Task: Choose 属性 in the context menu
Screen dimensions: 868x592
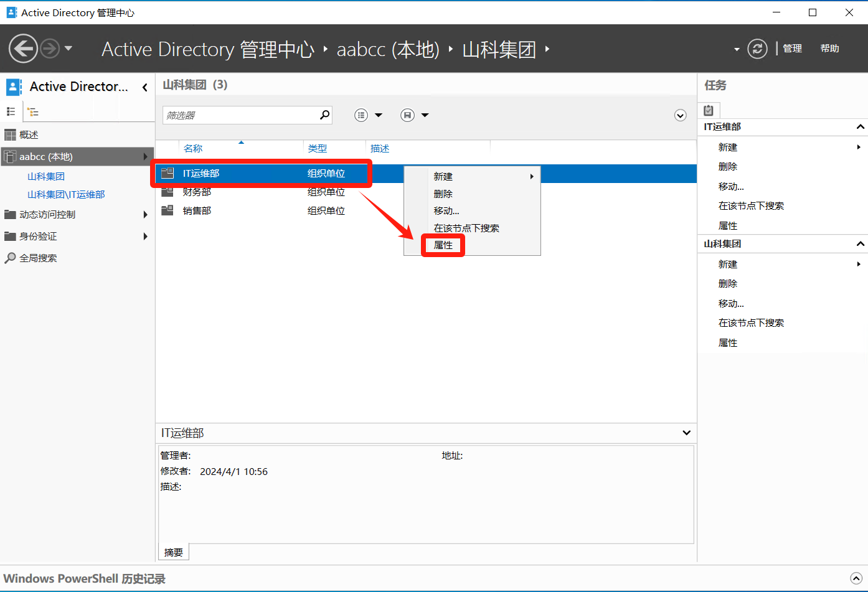Action: click(x=443, y=245)
